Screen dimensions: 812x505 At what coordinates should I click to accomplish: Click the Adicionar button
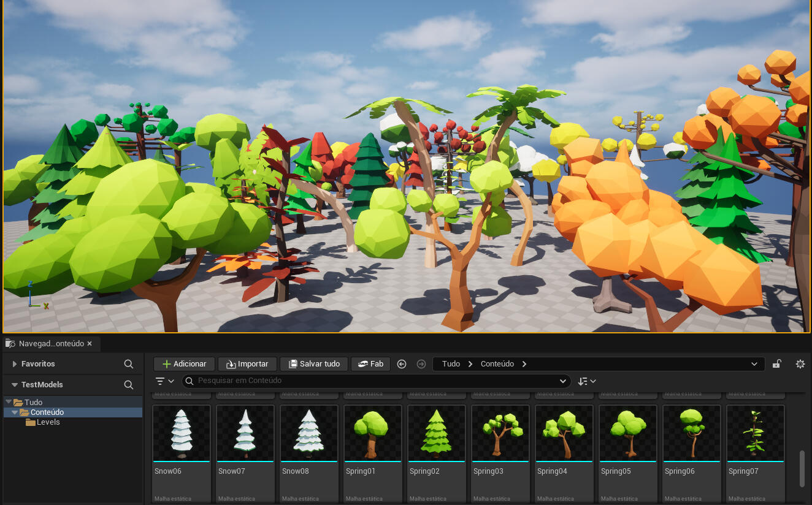[x=183, y=363]
